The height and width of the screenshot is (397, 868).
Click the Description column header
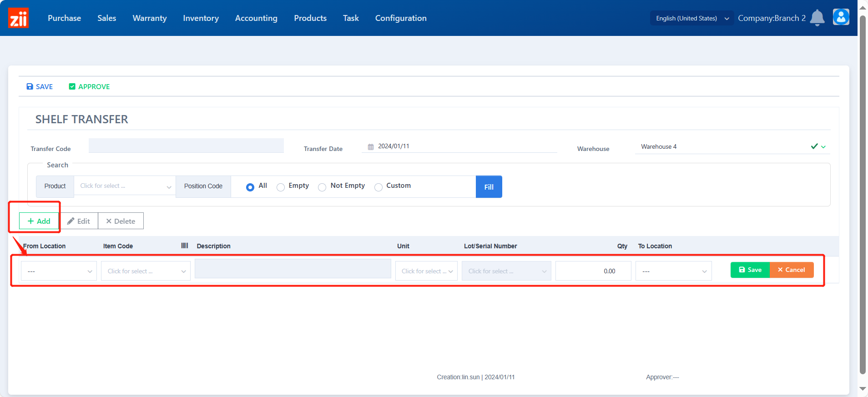[x=213, y=246]
